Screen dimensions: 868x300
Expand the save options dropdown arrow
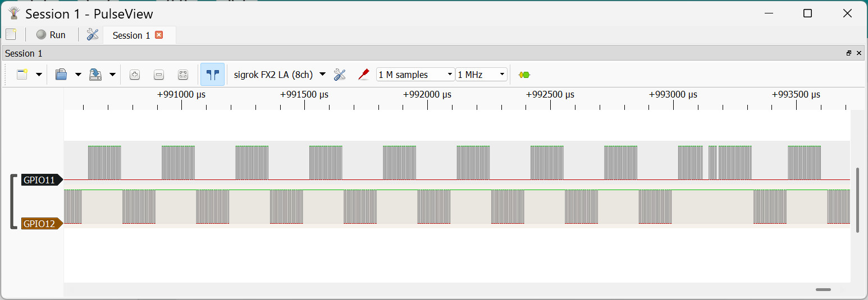112,75
